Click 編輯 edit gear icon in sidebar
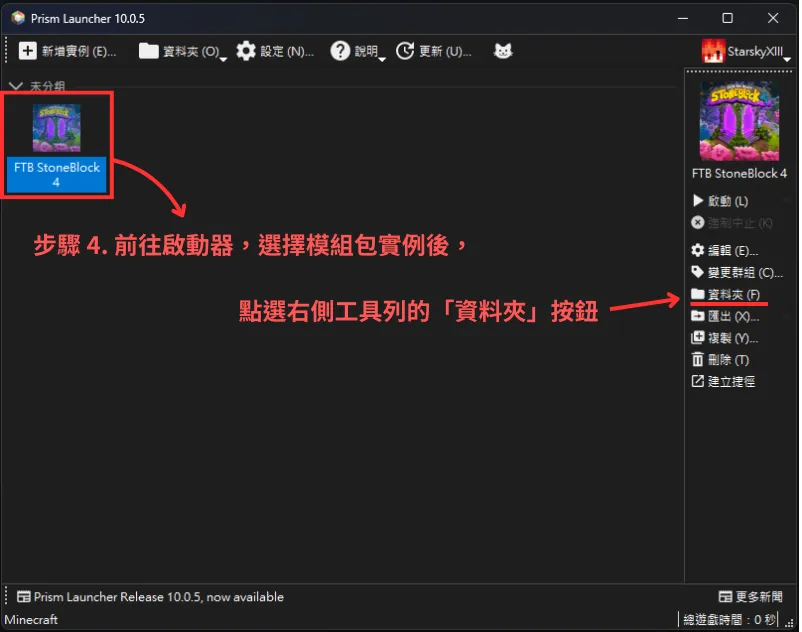 [698, 250]
